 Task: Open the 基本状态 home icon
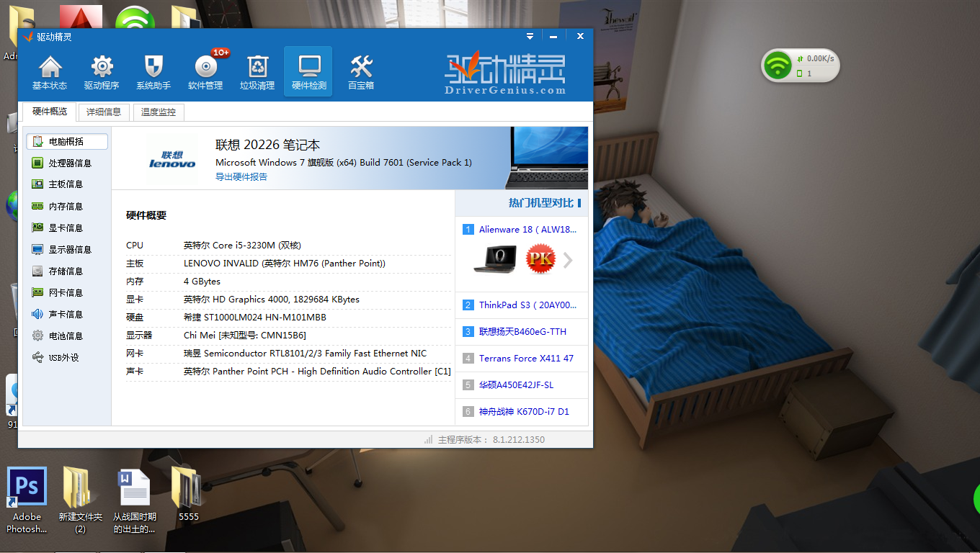(50, 72)
